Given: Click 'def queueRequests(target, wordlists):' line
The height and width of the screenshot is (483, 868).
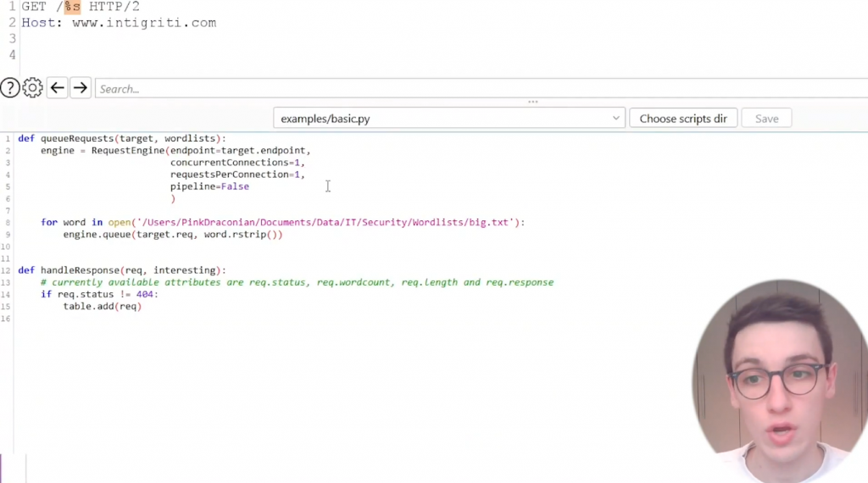Looking at the screenshot, I should (122, 138).
